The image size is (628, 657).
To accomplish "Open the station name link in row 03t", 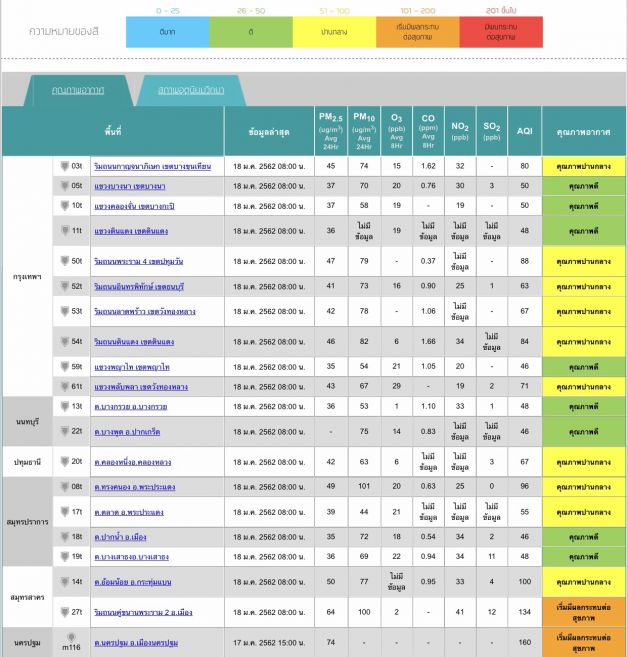I will point(152,166).
